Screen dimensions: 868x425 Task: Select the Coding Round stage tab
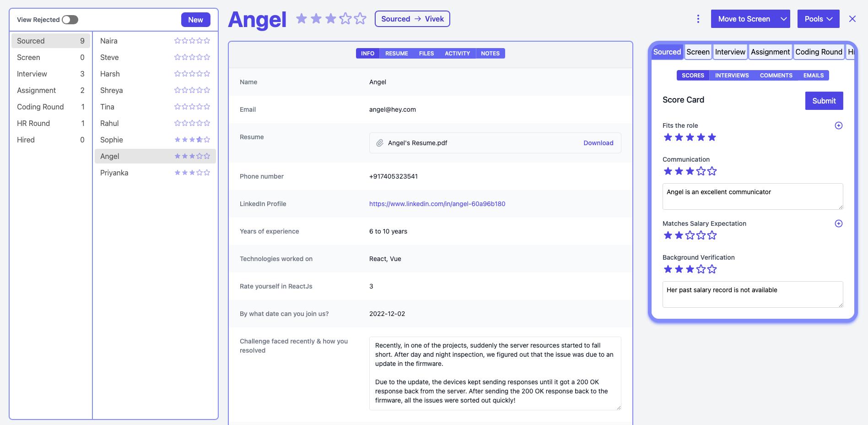point(819,52)
